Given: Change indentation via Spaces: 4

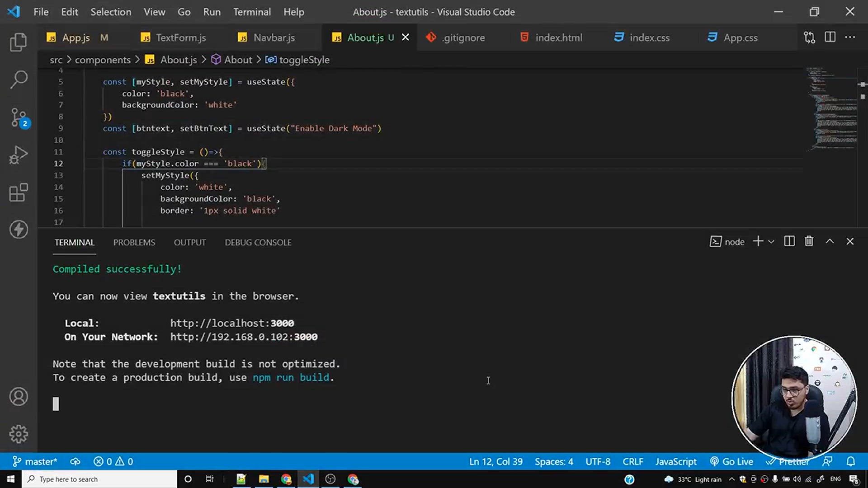Looking at the screenshot, I should tap(554, 461).
